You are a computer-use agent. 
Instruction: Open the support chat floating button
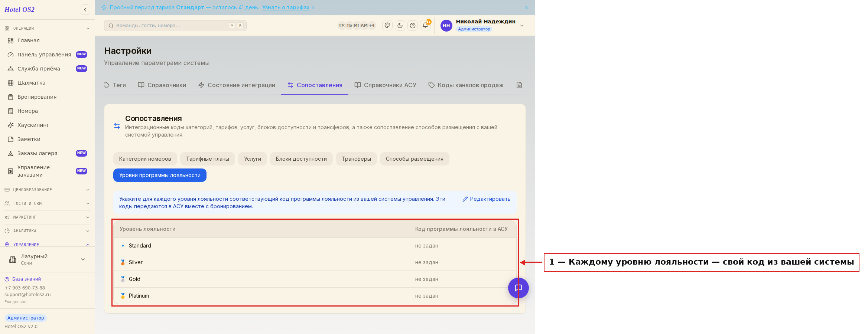pyautogui.click(x=518, y=288)
